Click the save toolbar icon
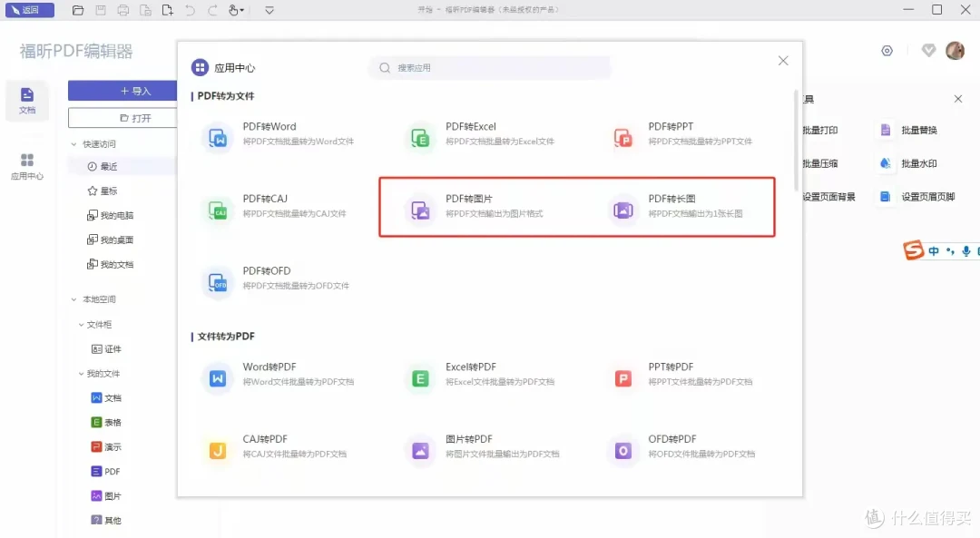 coord(101,10)
